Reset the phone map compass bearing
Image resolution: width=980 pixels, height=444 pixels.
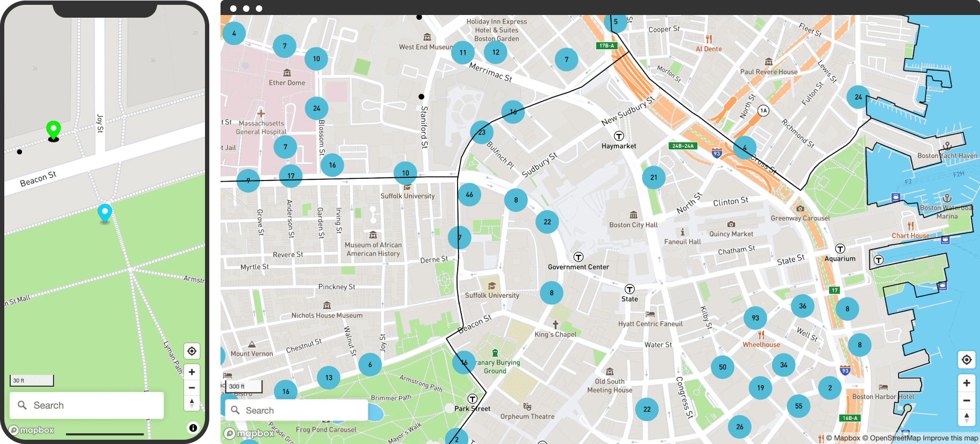coord(192,403)
